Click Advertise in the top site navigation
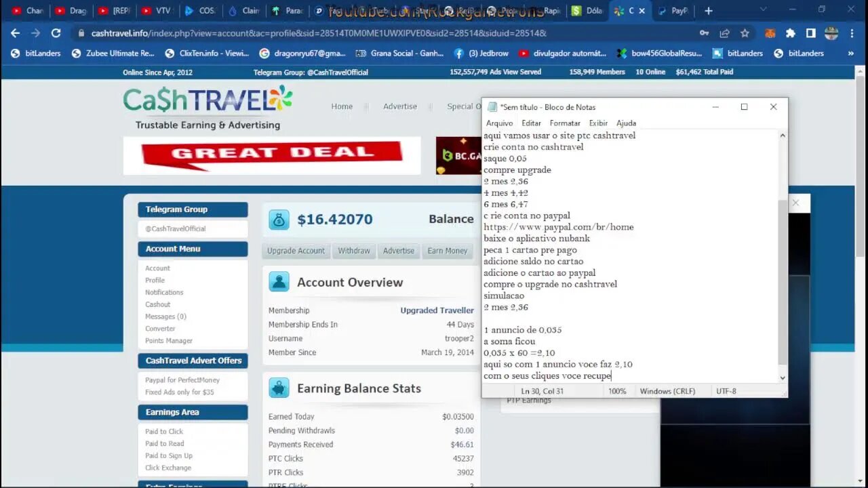 (400, 106)
